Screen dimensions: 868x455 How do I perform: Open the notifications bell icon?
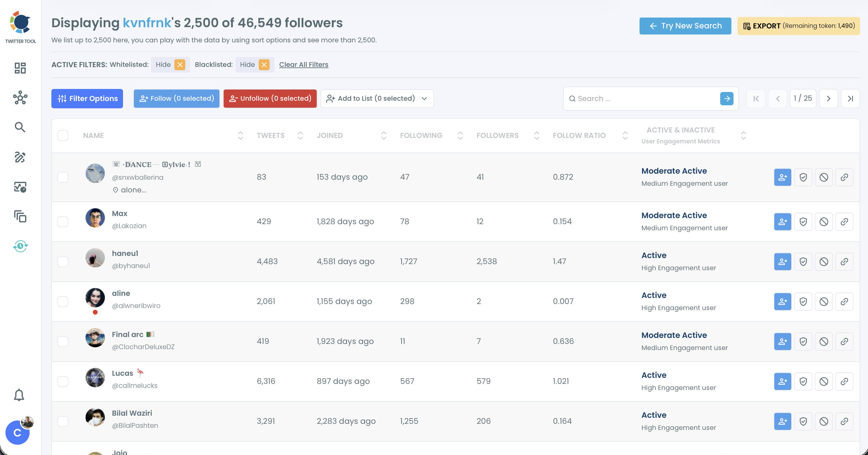click(19, 394)
